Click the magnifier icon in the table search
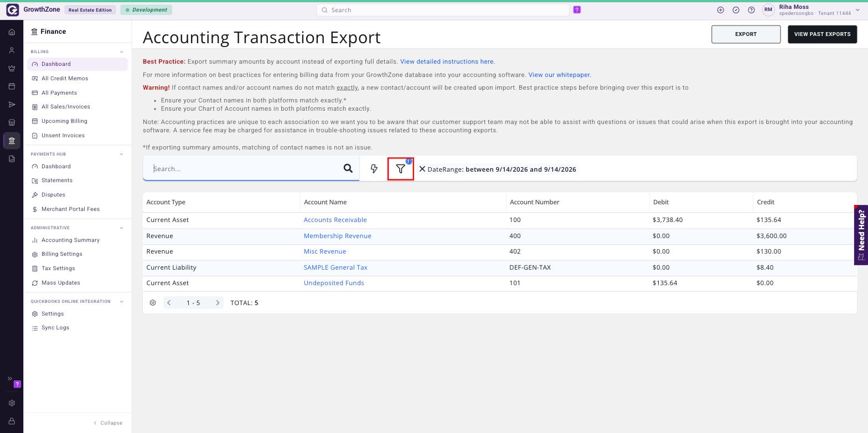The image size is (868, 433). pos(348,168)
